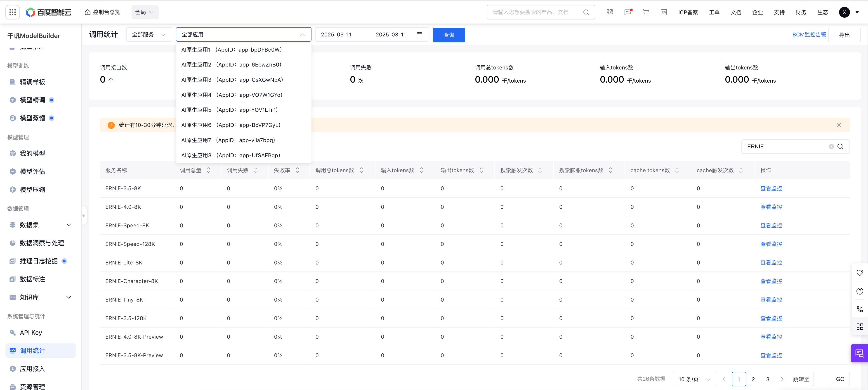Open 控制台总览 in the header
Screen dimensions: 868x390
tap(102, 12)
